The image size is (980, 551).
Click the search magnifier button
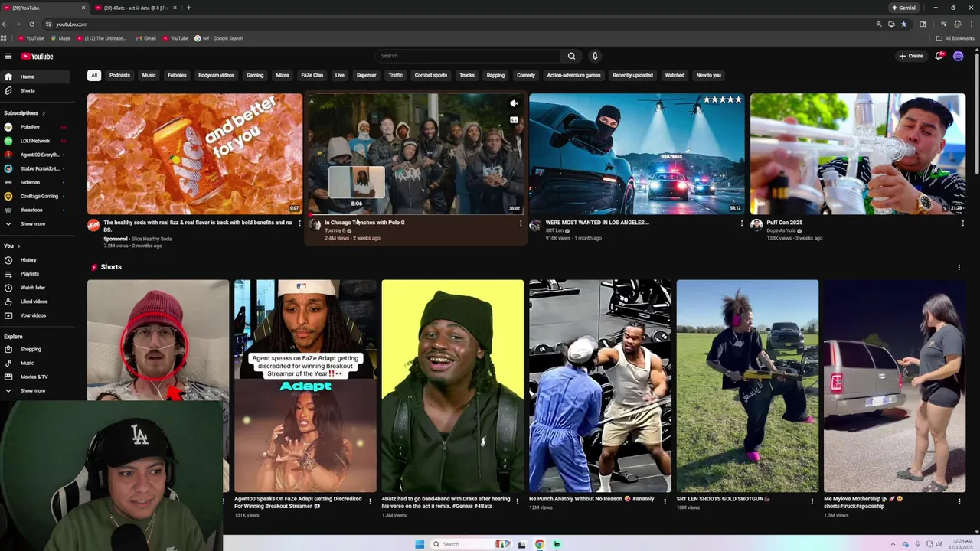click(571, 56)
